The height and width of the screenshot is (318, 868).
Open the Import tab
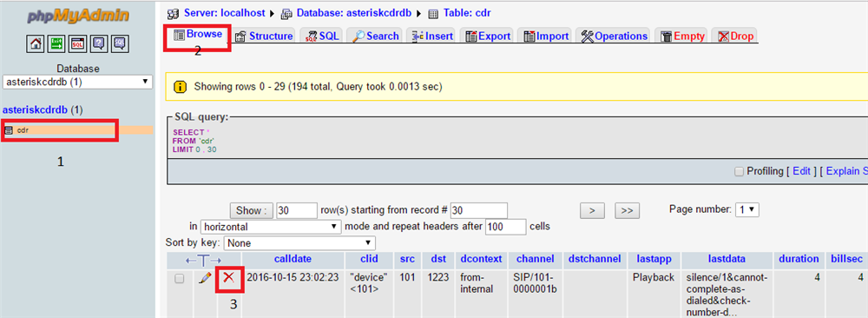(x=545, y=36)
